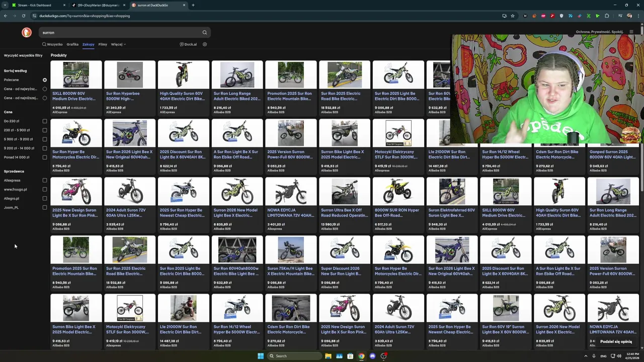
Task: Check the 5 900 zł - 9 200 zł filter
Action: tap(45, 139)
